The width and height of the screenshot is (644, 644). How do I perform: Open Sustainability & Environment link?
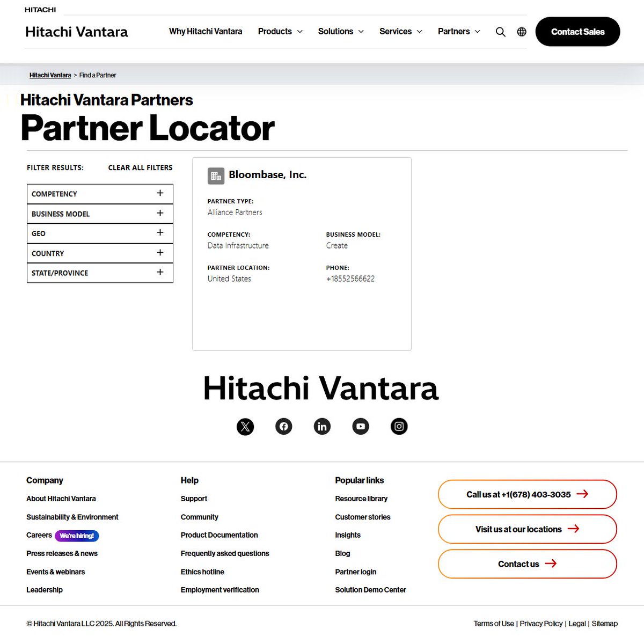click(x=72, y=517)
